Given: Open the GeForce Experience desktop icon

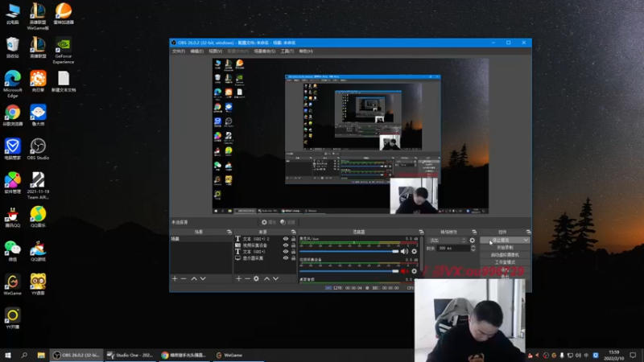Looking at the screenshot, I should pos(64,51).
